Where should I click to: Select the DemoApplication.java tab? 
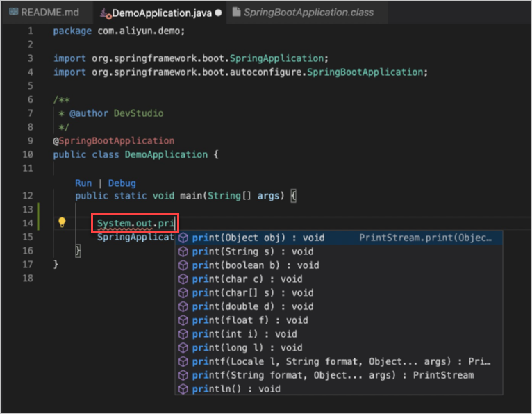(160, 13)
